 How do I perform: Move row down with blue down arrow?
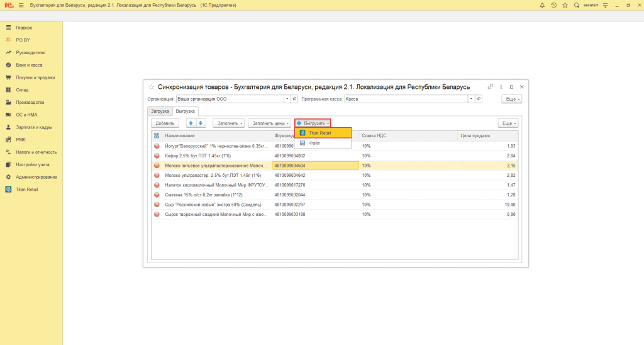[x=201, y=123]
